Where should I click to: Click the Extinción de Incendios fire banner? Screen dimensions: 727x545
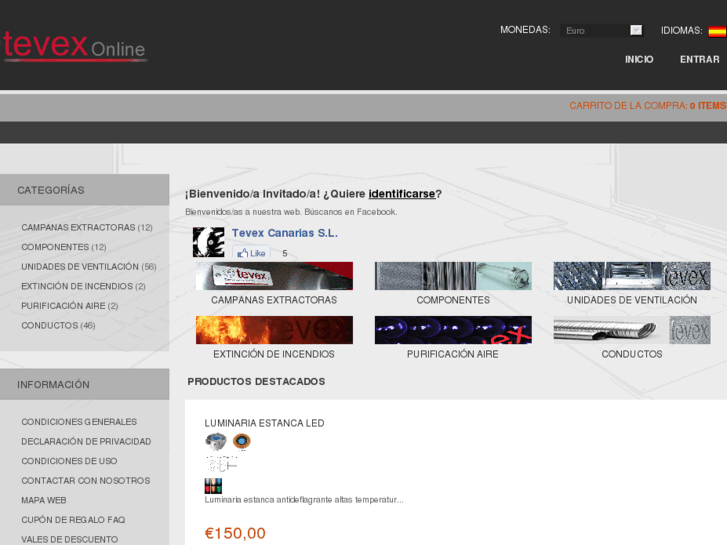pyautogui.click(x=274, y=330)
